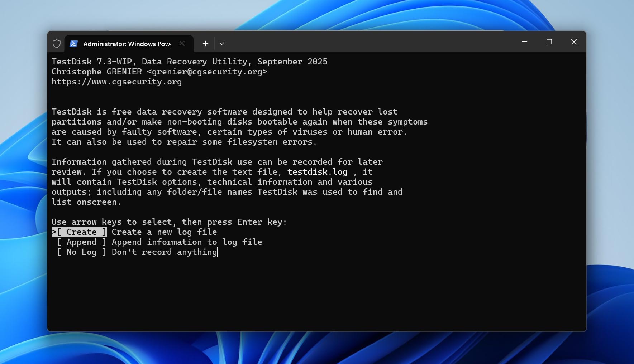
Task: Click the 'Christophe GRENIER' author name
Action: click(x=97, y=72)
